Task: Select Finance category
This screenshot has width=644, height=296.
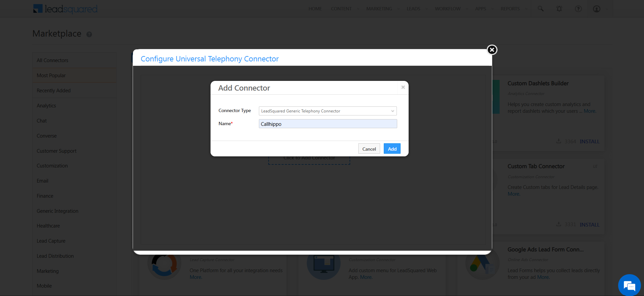Action: [x=75, y=196]
